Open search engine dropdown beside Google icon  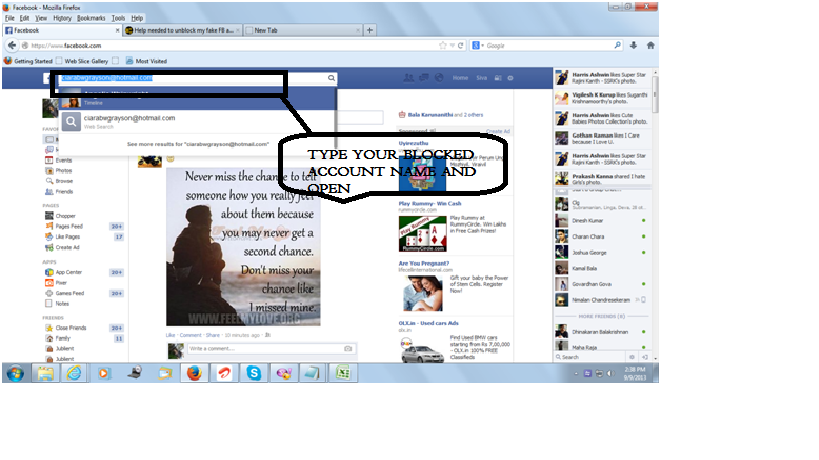tap(483, 45)
